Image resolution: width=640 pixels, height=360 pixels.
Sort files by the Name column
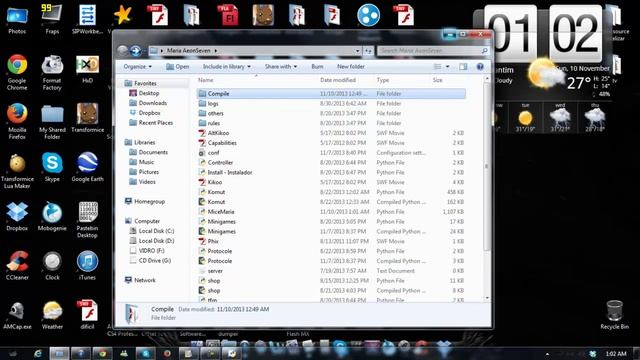[x=206, y=80]
